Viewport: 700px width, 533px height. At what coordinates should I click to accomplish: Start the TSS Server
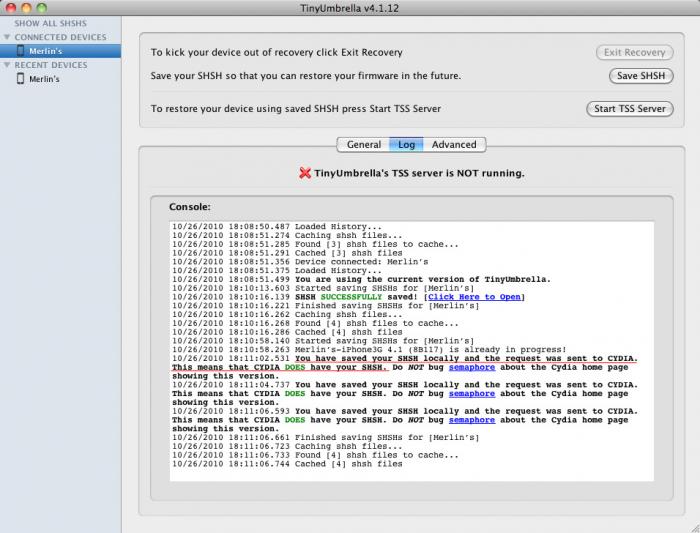click(629, 109)
